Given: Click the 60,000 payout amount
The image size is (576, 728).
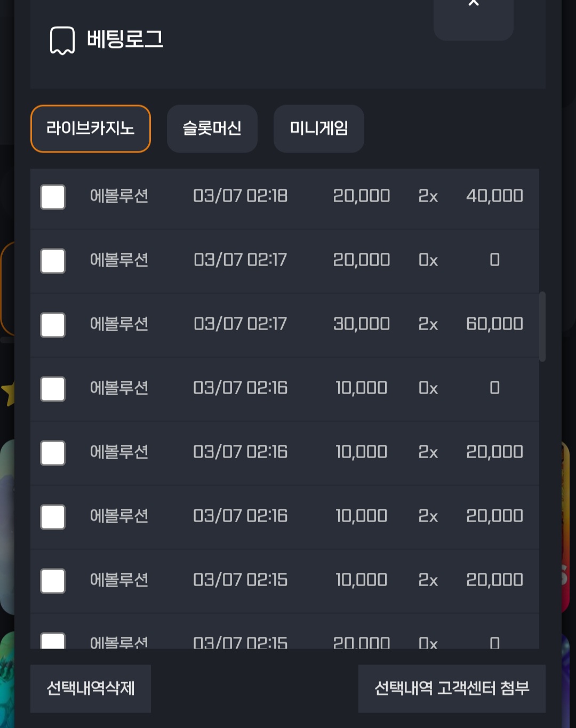Looking at the screenshot, I should [494, 324].
